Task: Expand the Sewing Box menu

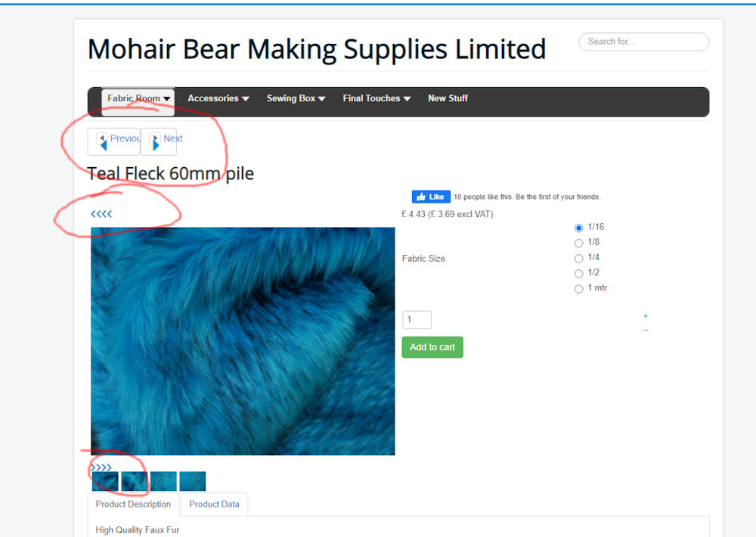Action: [296, 98]
